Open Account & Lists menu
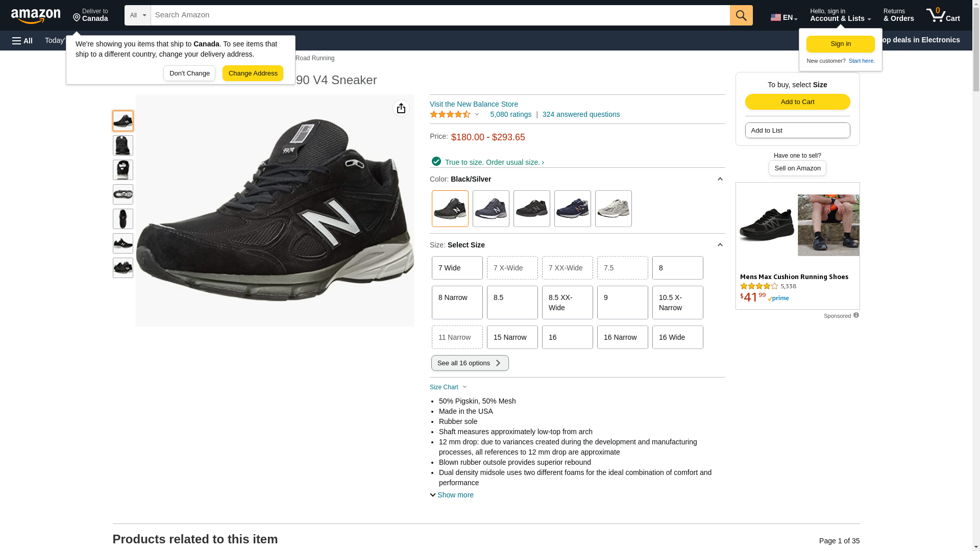The width and height of the screenshot is (980, 551). pyautogui.click(x=840, y=15)
